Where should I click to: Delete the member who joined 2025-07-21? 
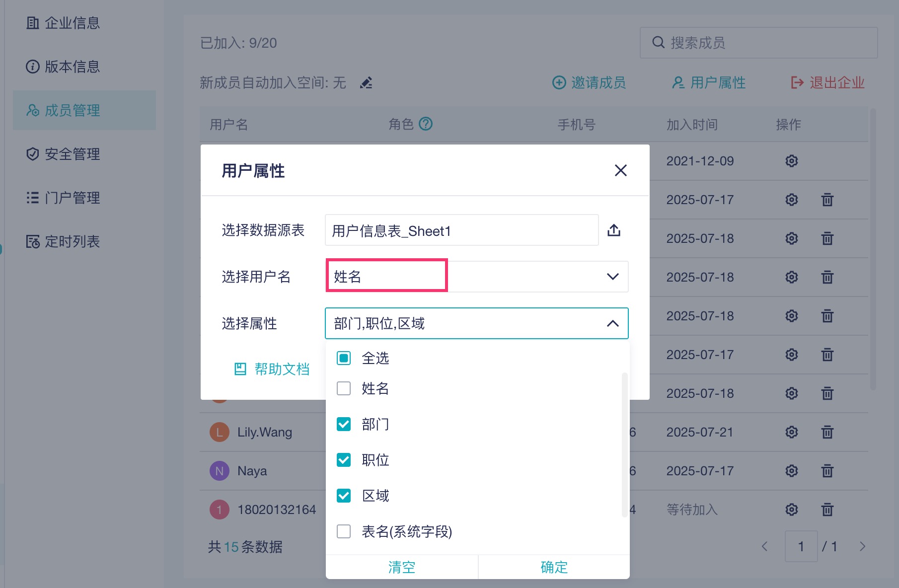coord(827,432)
